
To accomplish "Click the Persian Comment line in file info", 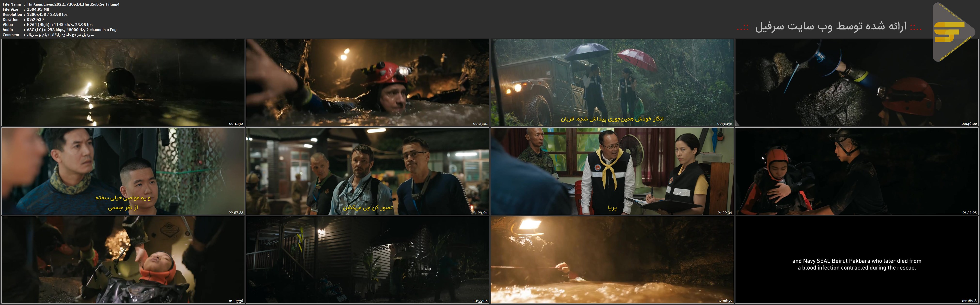I will coord(60,35).
